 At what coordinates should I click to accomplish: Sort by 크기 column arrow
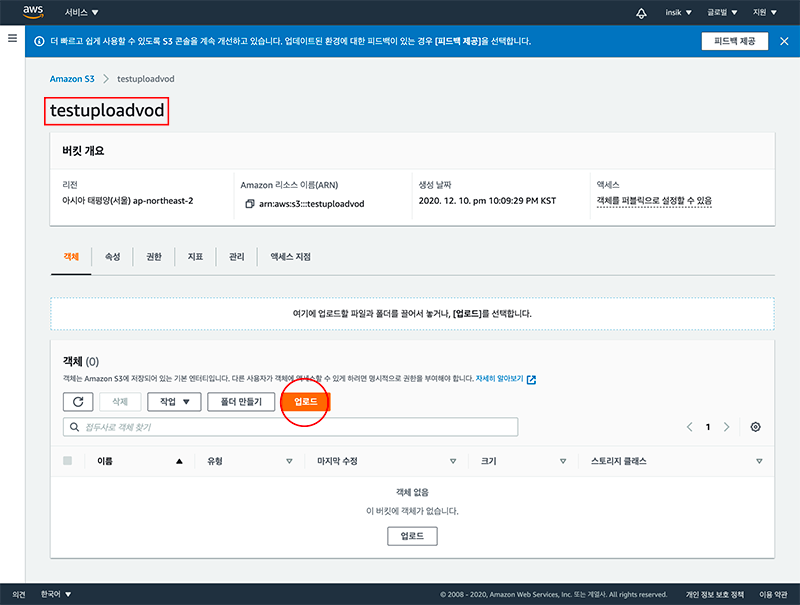[563, 461]
